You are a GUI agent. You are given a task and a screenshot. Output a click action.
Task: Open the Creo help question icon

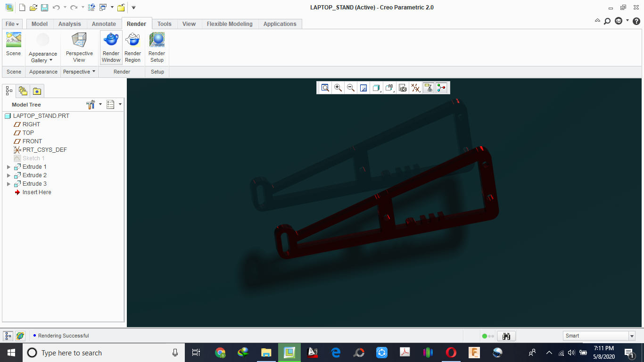636,21
